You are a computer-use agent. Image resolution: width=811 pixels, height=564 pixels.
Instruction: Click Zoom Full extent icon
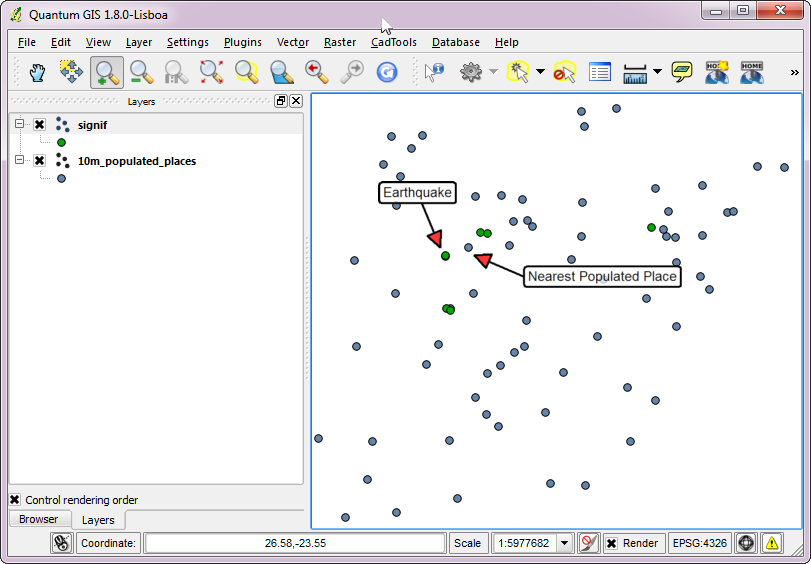(x=212, y=72)
